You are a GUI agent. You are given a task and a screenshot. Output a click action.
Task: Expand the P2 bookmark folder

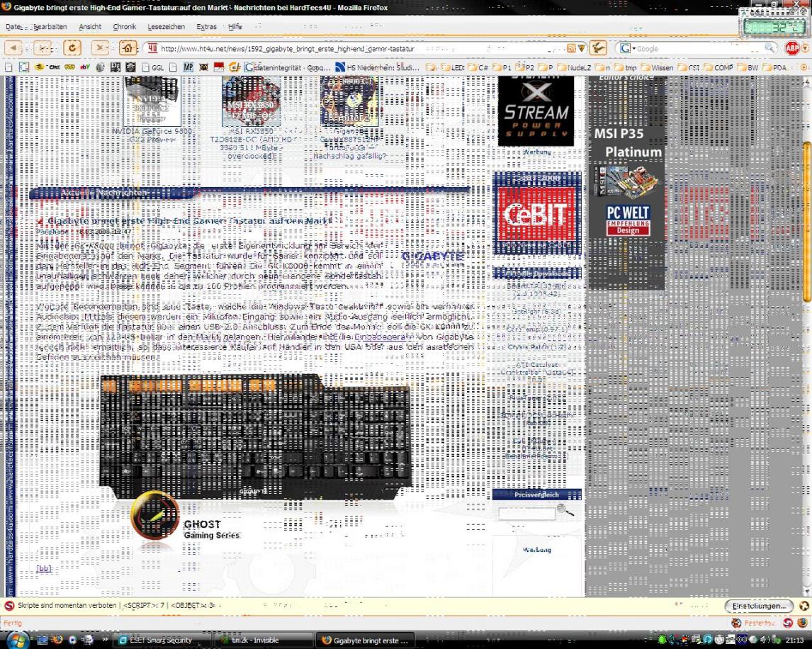click(x=524, y=67)
